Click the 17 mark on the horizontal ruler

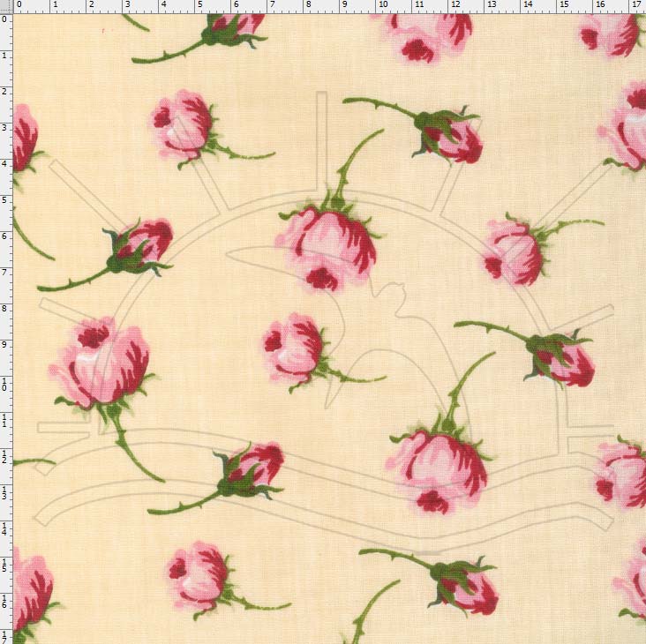coord(636,4)
